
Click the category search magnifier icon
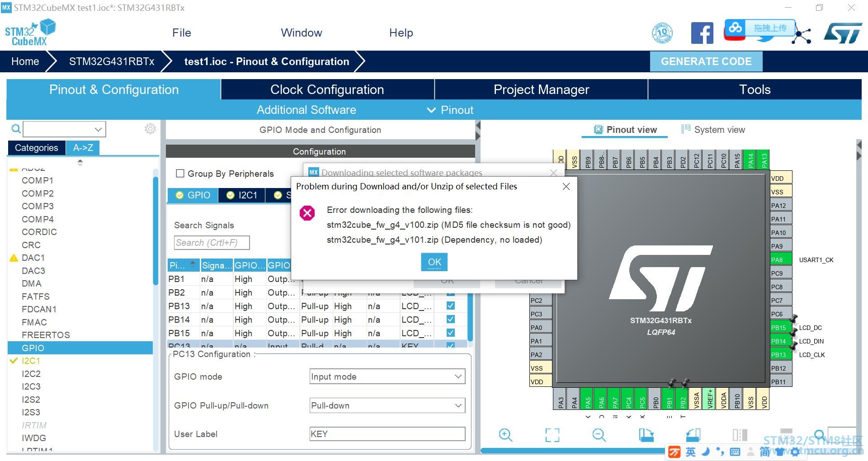click(x=16, y=129)
